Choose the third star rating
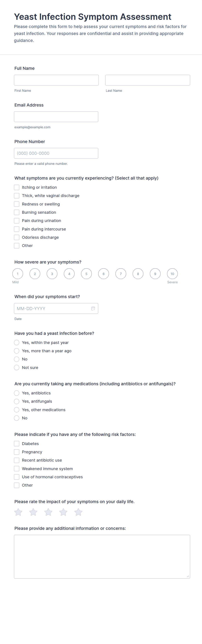This screenshot has width=202, height=644. click(48, 512)
